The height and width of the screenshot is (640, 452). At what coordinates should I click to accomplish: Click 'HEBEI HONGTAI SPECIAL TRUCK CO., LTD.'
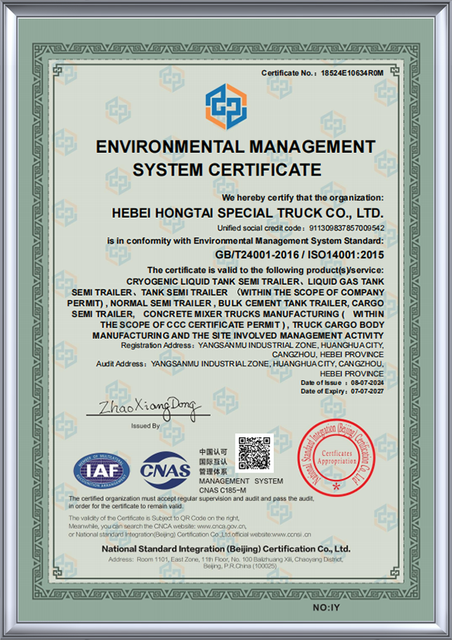pyautogui.click(x=247, y=213)
